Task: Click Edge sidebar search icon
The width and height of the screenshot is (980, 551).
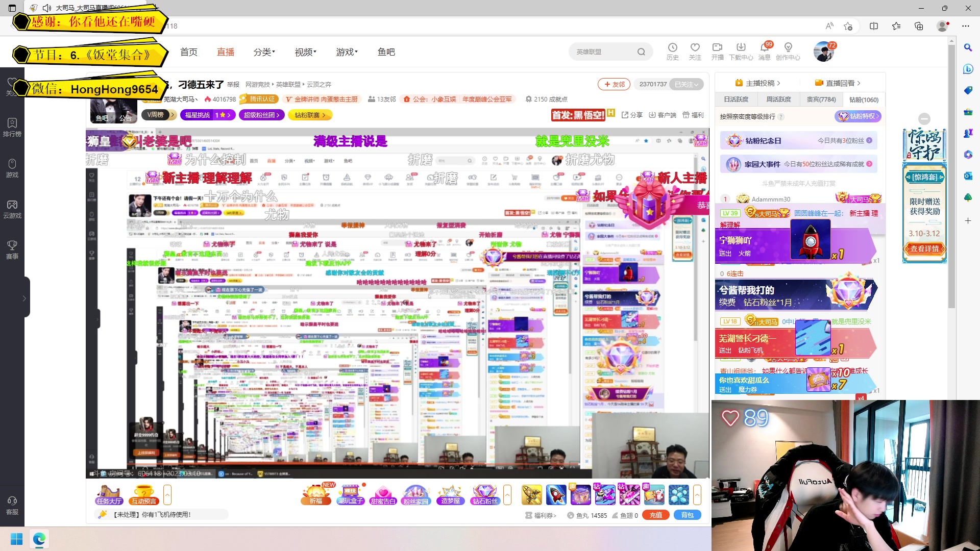Action: click(x=968, y=47)
